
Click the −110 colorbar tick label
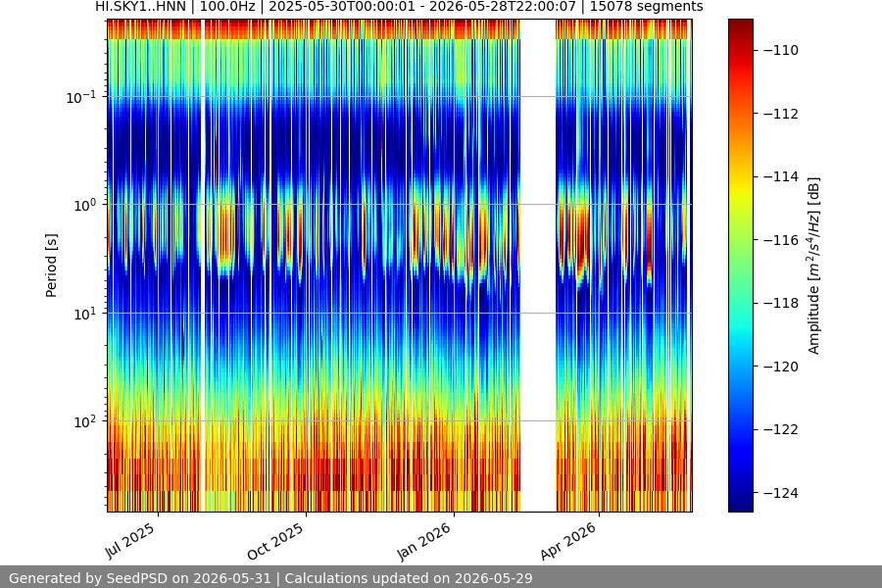tap(781, 51)
